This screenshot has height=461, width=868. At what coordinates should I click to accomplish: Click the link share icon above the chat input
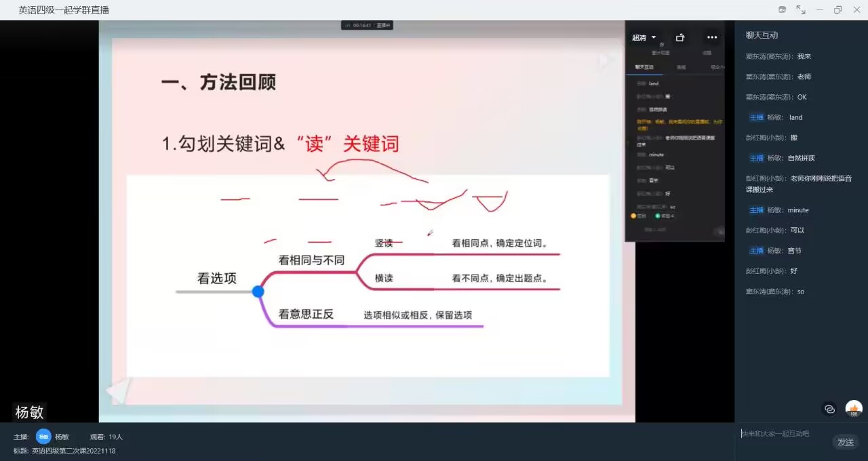pyautogui.click(x=829, y=409)
